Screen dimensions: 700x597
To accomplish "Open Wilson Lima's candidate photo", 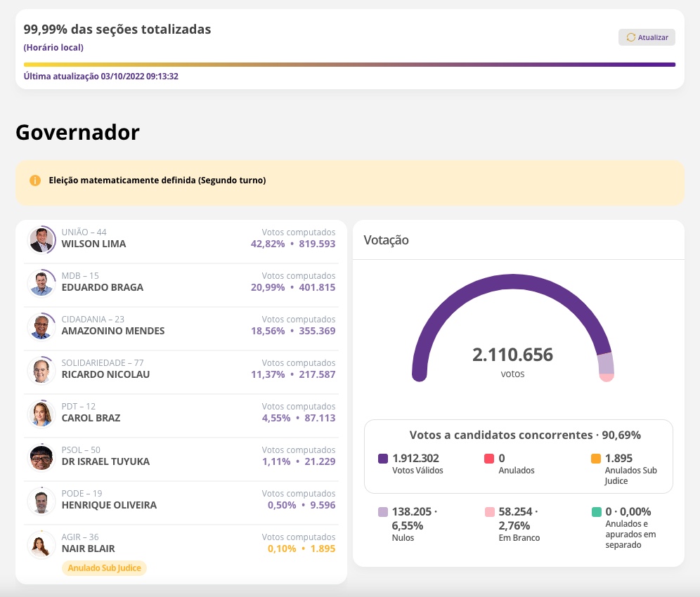I will click(41, 240).
